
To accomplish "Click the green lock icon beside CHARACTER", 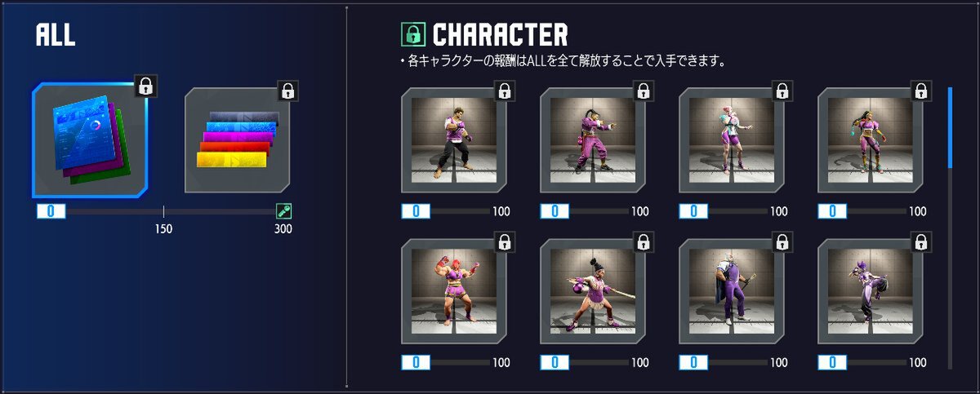I will (413, 34).
